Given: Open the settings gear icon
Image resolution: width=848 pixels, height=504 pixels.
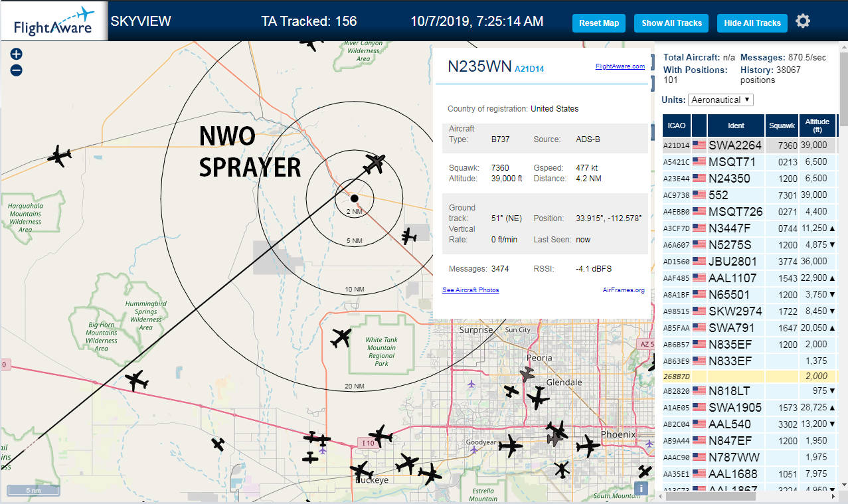Looking at the screenshot, I should pos(803,22).
